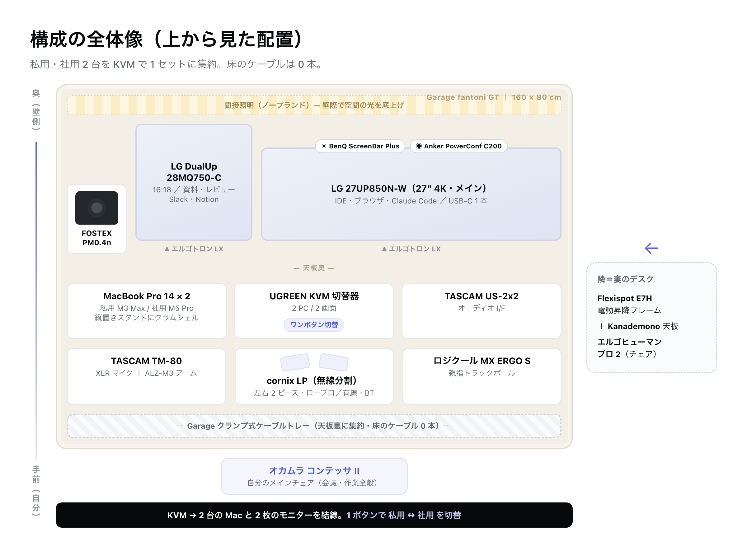Click the Flexispot E7H text
The height and width of the screenshot is (560, 747).
[624, 298]
